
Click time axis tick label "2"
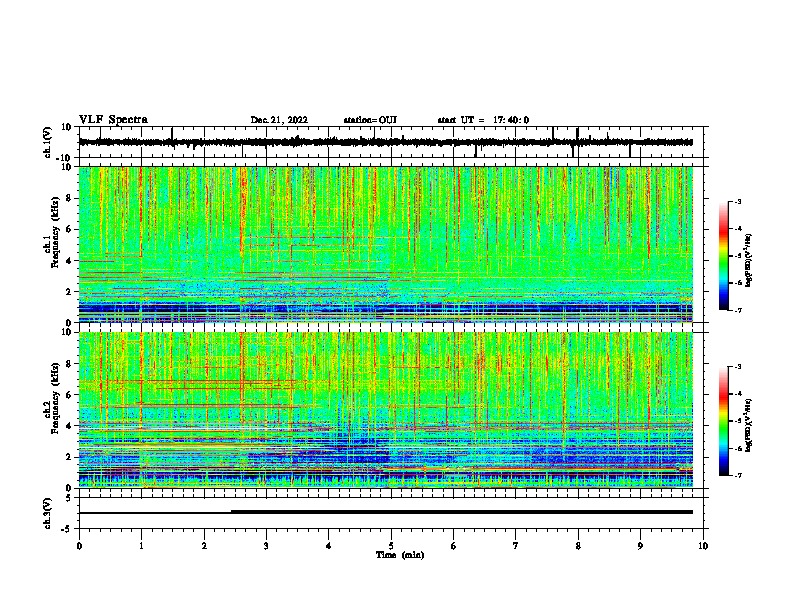(204, 546)
